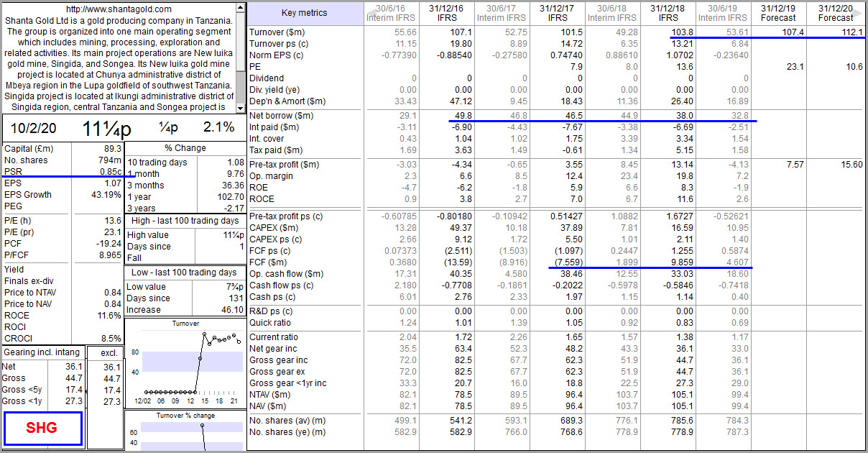Open the shantagold.com website link

[119, 9]
